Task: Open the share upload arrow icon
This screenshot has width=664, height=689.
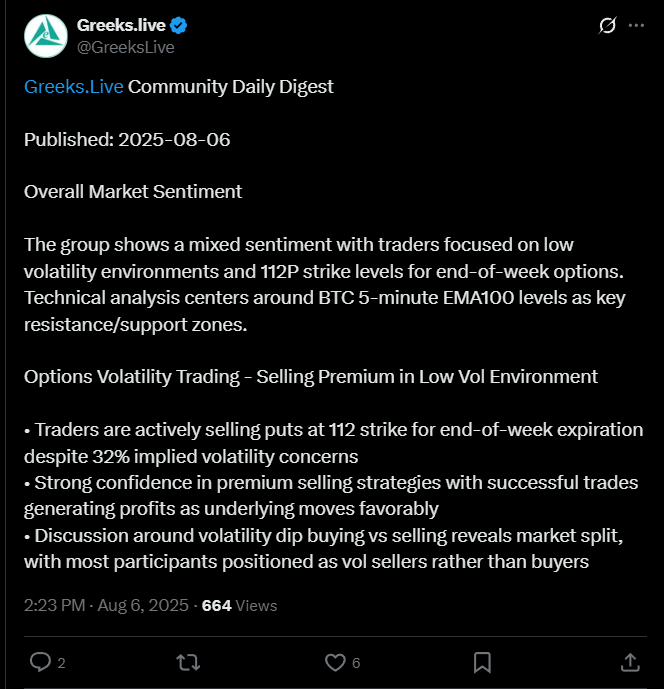Action: coord(630,662)
